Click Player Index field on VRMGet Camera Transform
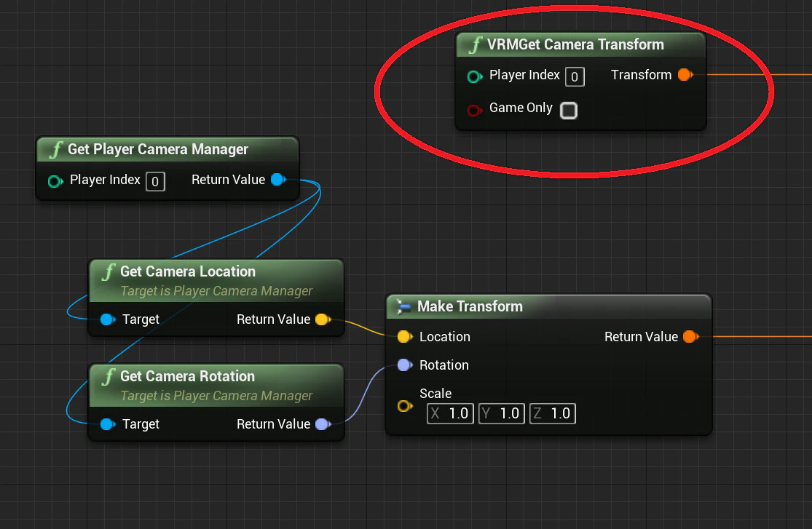Viewport: 812px width, 529px height. pos(575,76)
